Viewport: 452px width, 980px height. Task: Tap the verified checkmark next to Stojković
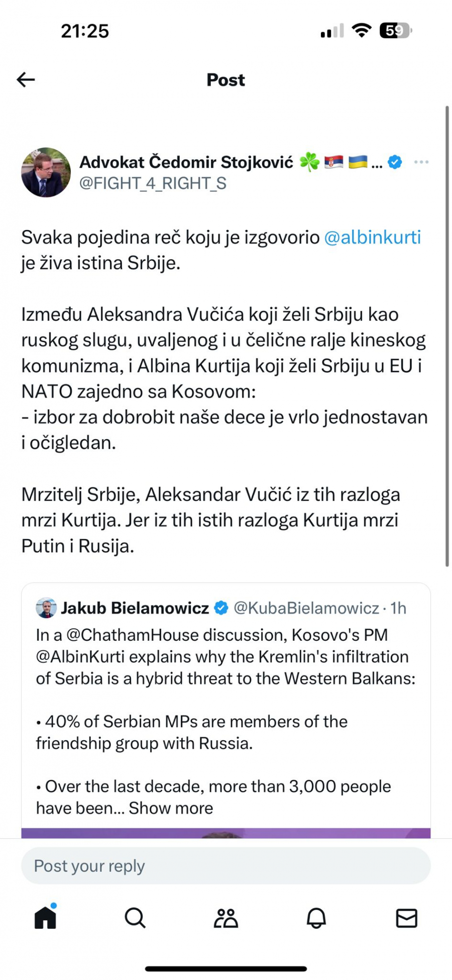tap(395, 162)
